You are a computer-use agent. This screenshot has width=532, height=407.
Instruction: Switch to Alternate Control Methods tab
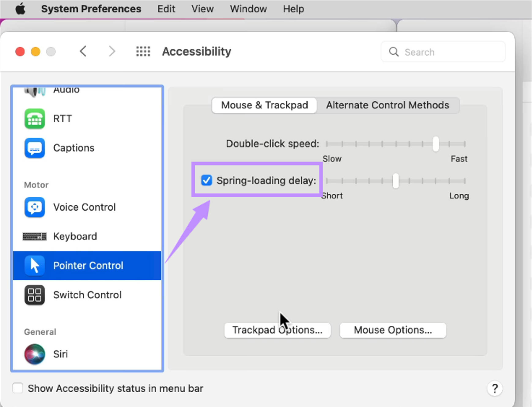pyautogui.click(x=387, y=105)
